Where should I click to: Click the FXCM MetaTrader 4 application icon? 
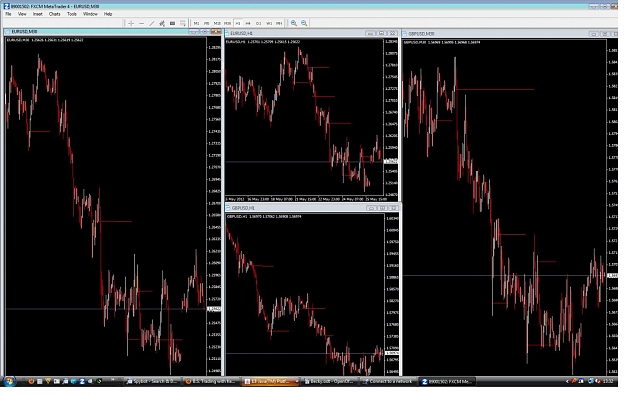(x=6, y=6)
